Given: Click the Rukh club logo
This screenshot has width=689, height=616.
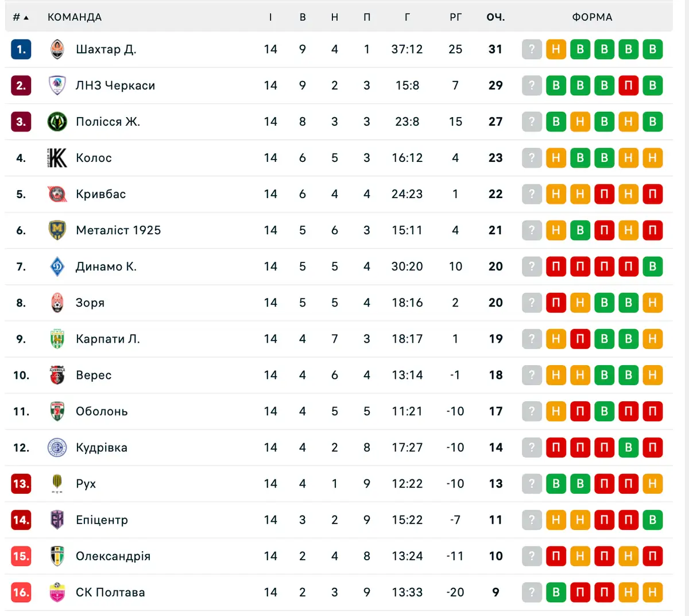Looking at the screenshot, I should pos(57,483).
